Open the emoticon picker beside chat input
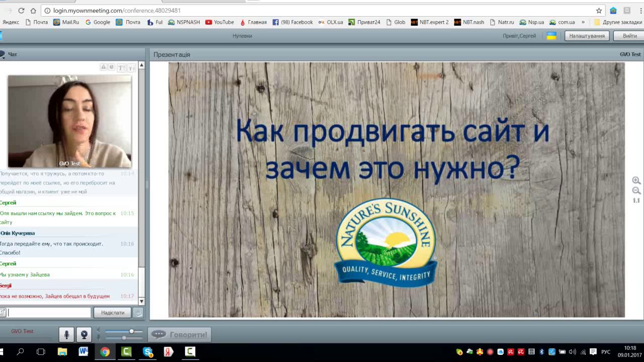644x362 pixels. point(3,313)
